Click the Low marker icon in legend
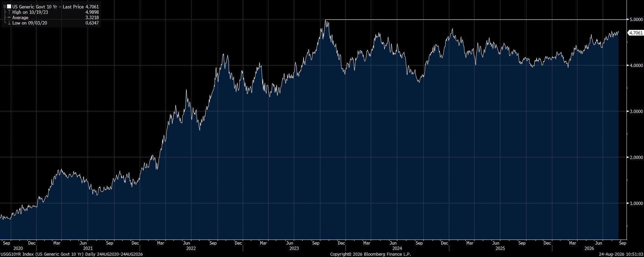Screen dimensions: 644x257 (9, 23)
